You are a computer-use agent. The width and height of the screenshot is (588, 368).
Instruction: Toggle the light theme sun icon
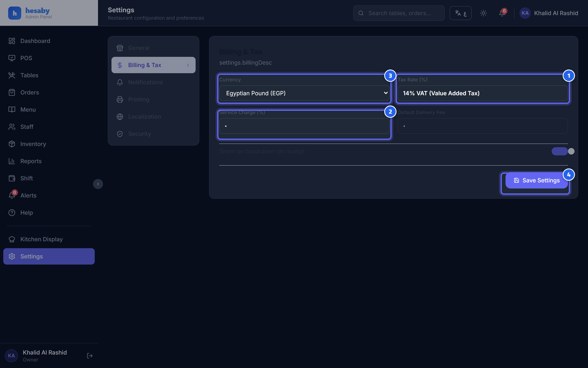483,13
